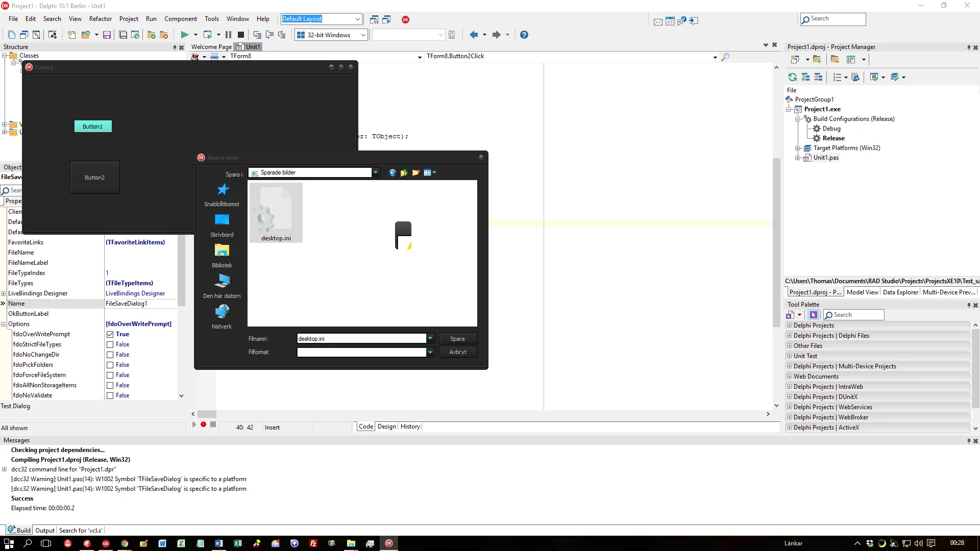Enable the fdoPickFolders checkbox
This screenshot has width=980, height=551.
pyautogui.click(x=110, y=365)
